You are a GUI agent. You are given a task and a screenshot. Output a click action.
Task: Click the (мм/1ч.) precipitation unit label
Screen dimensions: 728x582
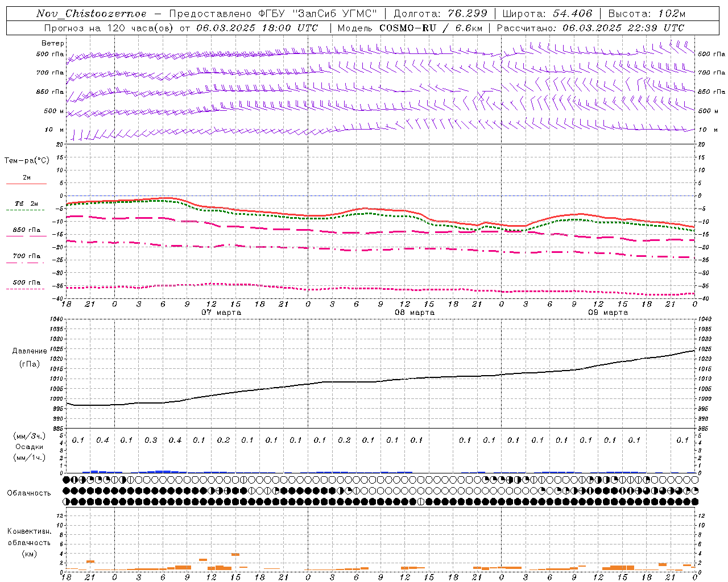click(x=29, y=458)
